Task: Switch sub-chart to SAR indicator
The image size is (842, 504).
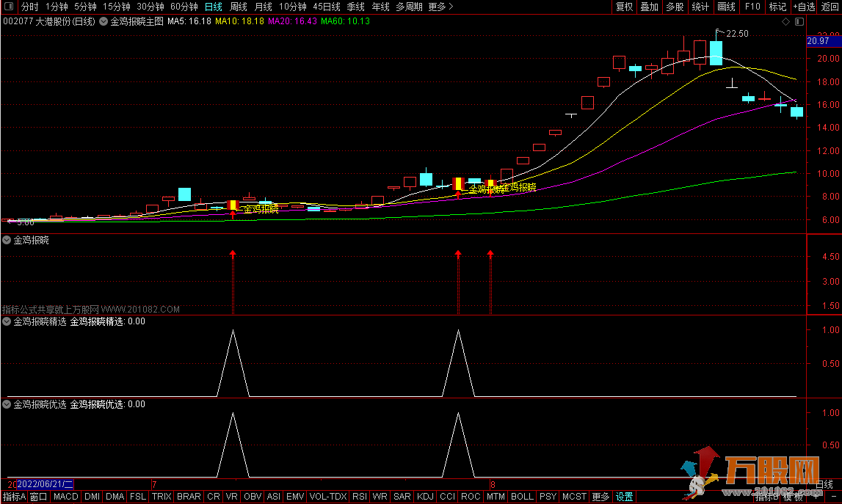Action: 402,497
